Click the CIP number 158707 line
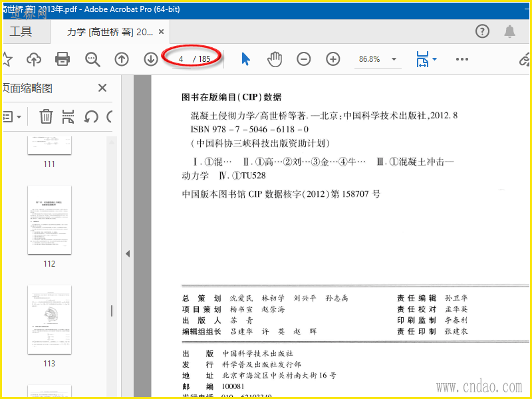This screenshot has height=399, width=532. point(281,194)
